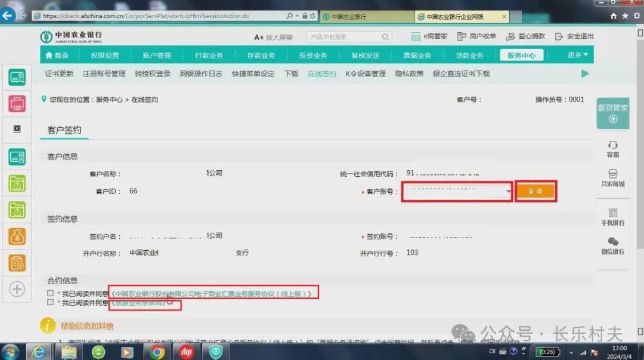Check the second 我已阅读并同意 checkbox

51,303
